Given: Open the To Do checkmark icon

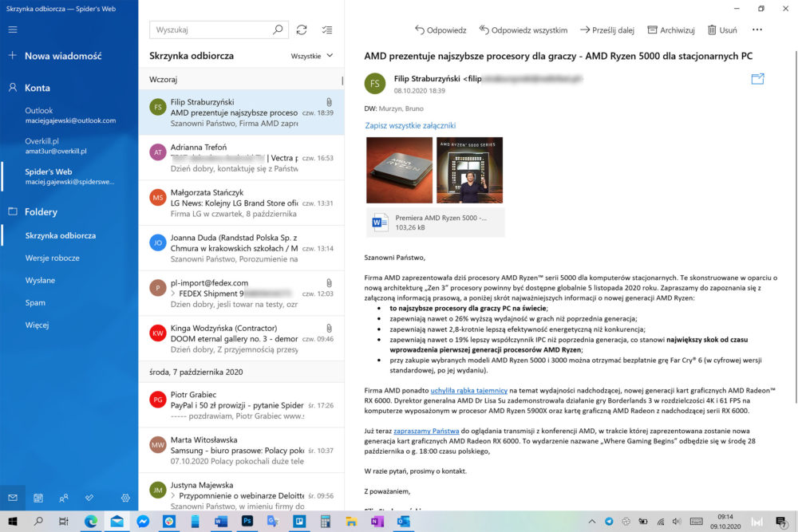Looking at the screenshot, I should tap(89, 498).
